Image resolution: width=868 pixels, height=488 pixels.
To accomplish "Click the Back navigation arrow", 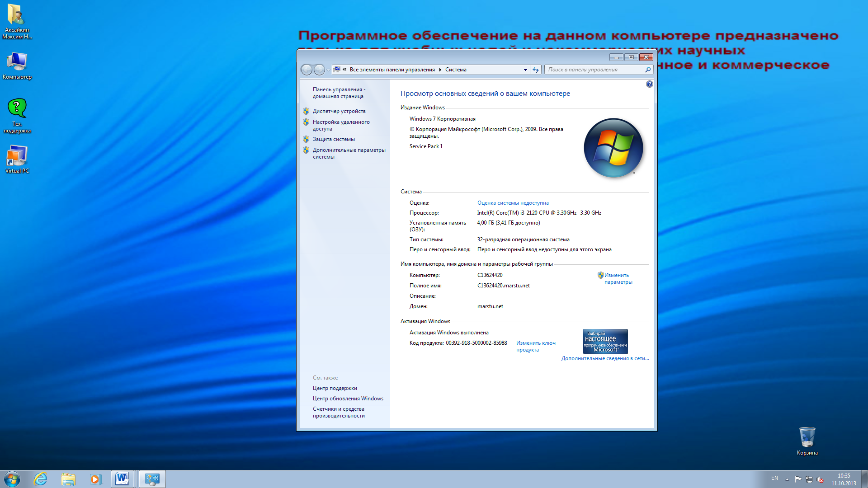I will (307, 70).
